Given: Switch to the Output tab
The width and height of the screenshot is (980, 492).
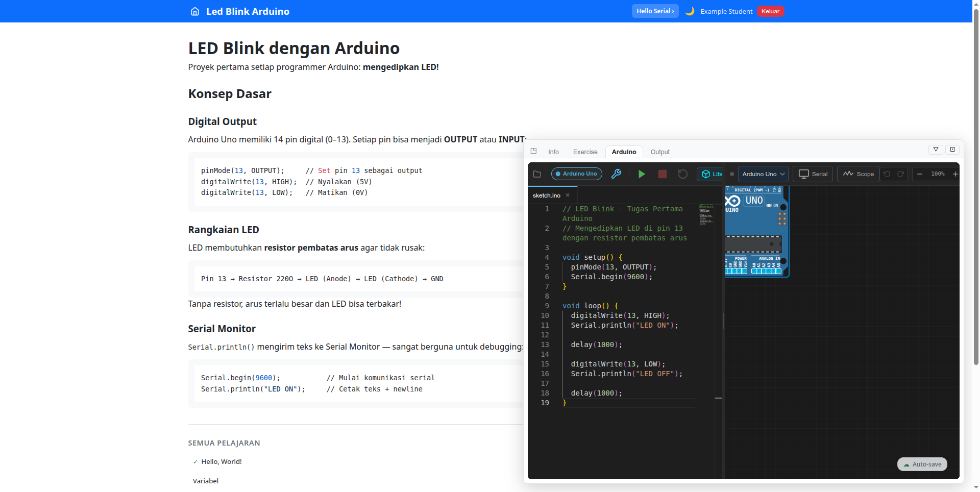Looking at the screenshot, I should 659,152.
